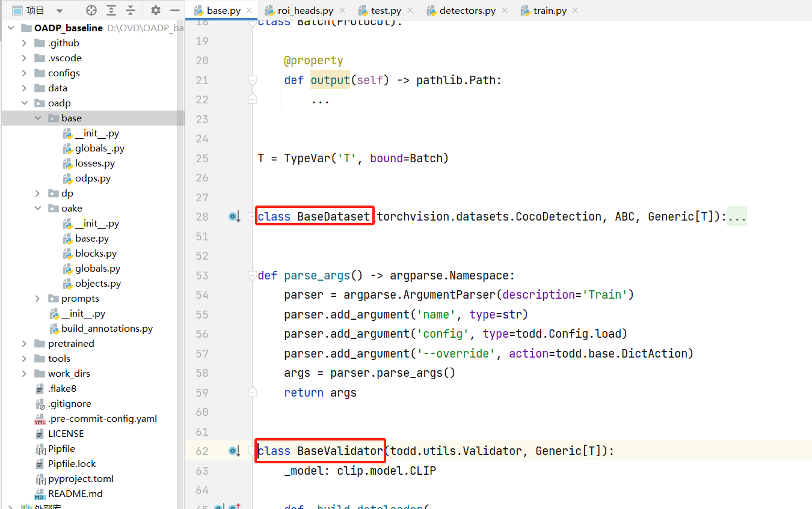The image size is (812, 509).
Task: Expand the dp folder
Action: (37, 194)
